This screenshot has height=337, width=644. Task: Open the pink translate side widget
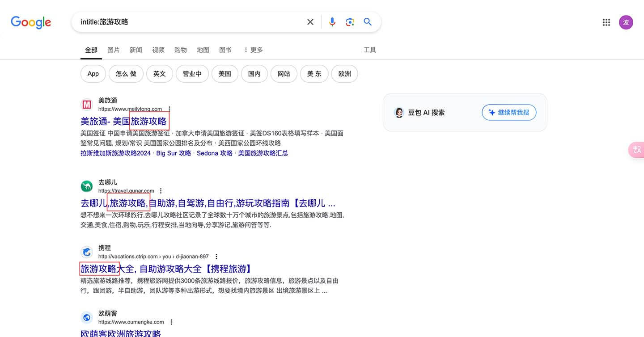[636, 150]
